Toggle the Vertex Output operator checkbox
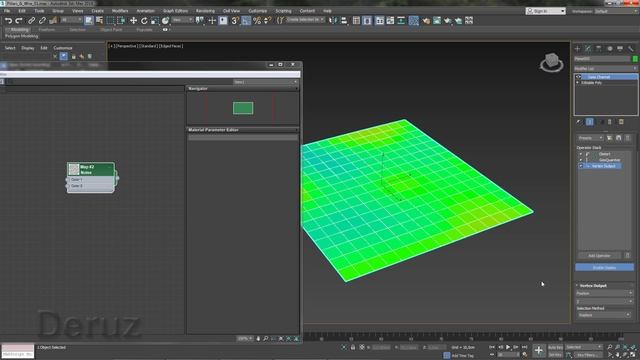Viewport: 640px width, 360px height. 581,166
